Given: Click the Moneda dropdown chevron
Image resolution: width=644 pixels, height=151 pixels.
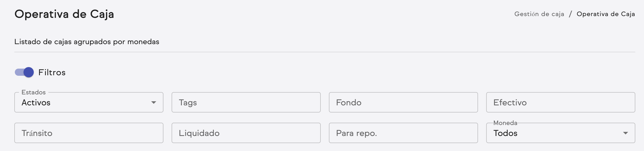Looking at the screenshot, I should coord(625,133).
